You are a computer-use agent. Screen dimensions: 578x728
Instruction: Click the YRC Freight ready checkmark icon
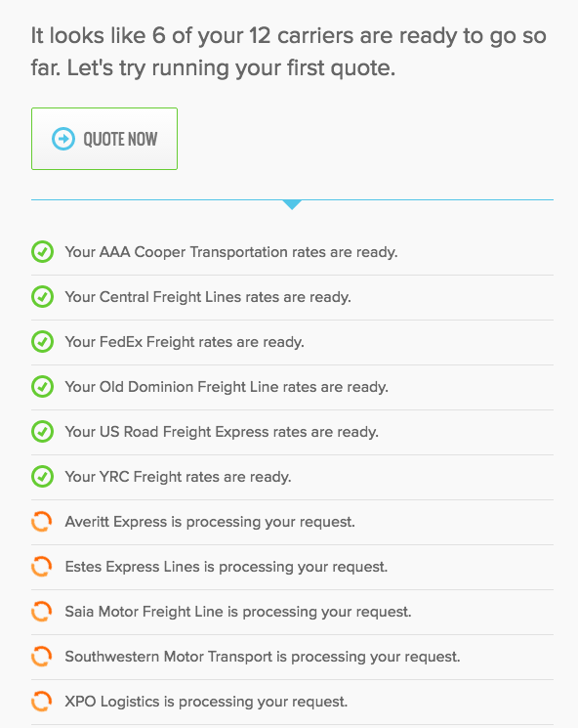click(42, 477)
